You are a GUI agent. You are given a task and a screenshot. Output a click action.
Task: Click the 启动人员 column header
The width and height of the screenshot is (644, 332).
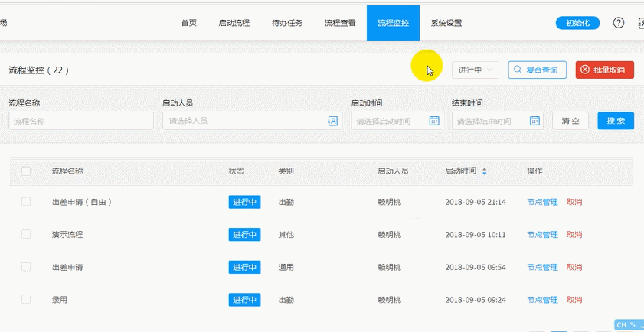click(393, 171)
